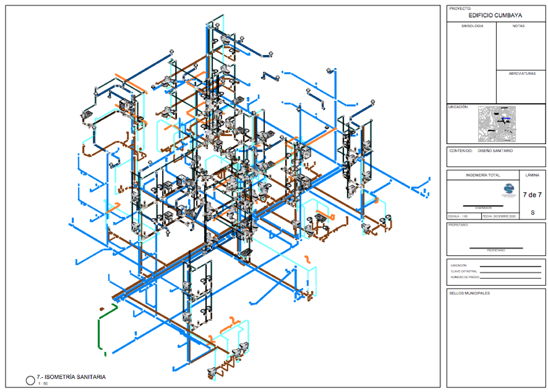Click the ESCALA 1:60 field
This screenshot has height=392, width=548.
click(x=458, y=216)
